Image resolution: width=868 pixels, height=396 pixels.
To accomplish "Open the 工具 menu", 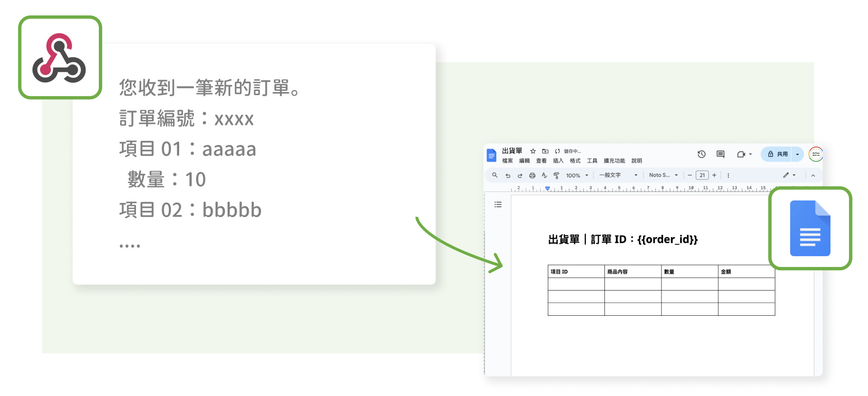I will click(x=592, y=161).
